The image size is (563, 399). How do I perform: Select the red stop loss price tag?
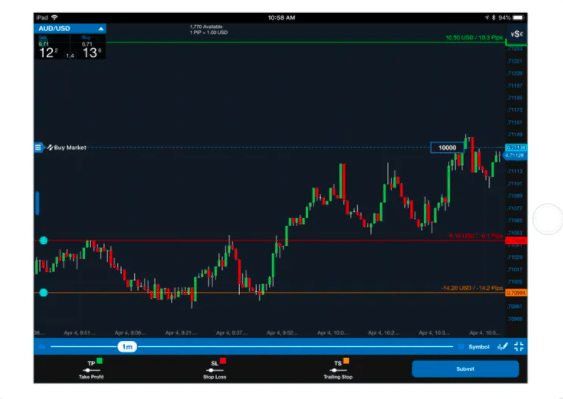(516, 240)
